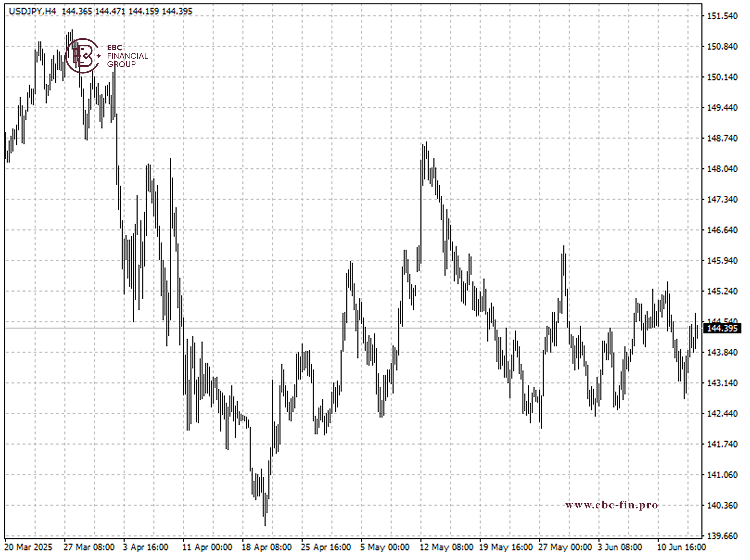Click the 19 May 16:00 time label

[505, 547]
